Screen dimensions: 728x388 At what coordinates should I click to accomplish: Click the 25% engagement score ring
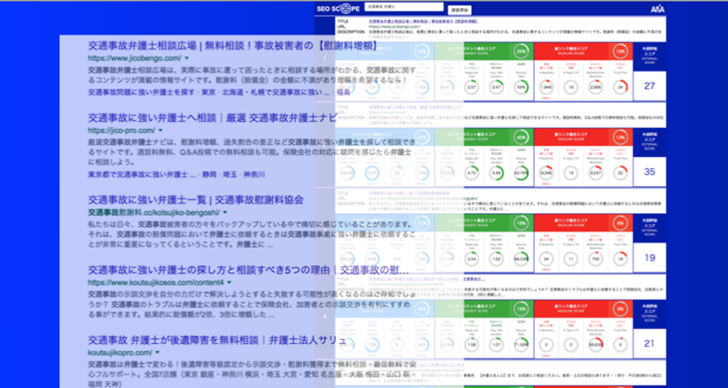pos(521,52)
